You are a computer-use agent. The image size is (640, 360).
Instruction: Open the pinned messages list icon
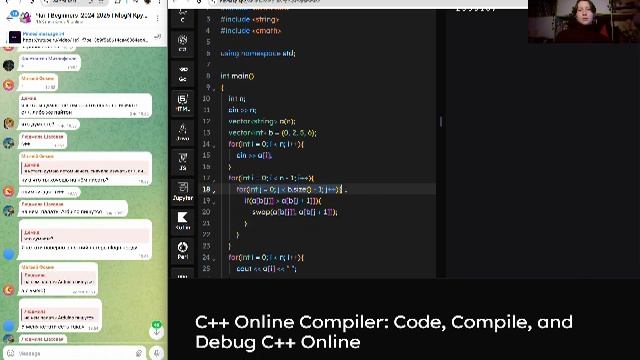coord(157,37)
